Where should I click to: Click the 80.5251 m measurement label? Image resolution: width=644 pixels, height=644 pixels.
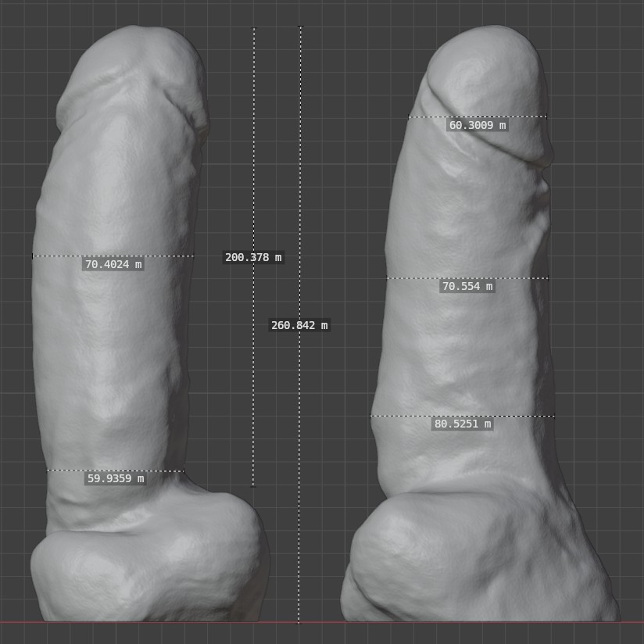coord(463,424)
